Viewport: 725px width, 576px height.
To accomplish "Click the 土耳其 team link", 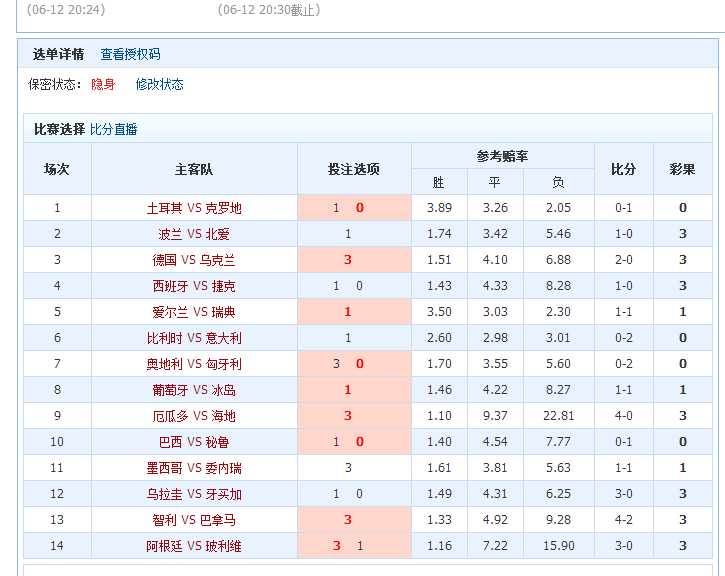I will [164, 208].
